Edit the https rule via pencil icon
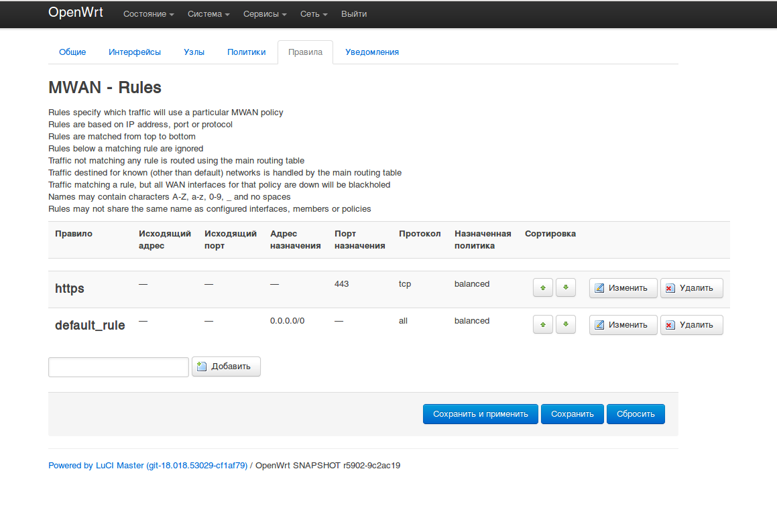 pos(599,287)
